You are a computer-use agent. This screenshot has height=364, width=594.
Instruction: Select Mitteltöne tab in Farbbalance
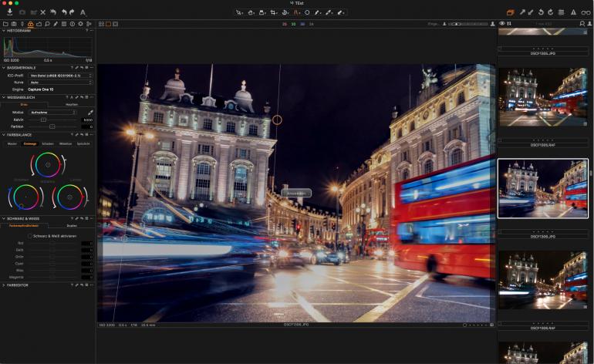tap(66, 144)
